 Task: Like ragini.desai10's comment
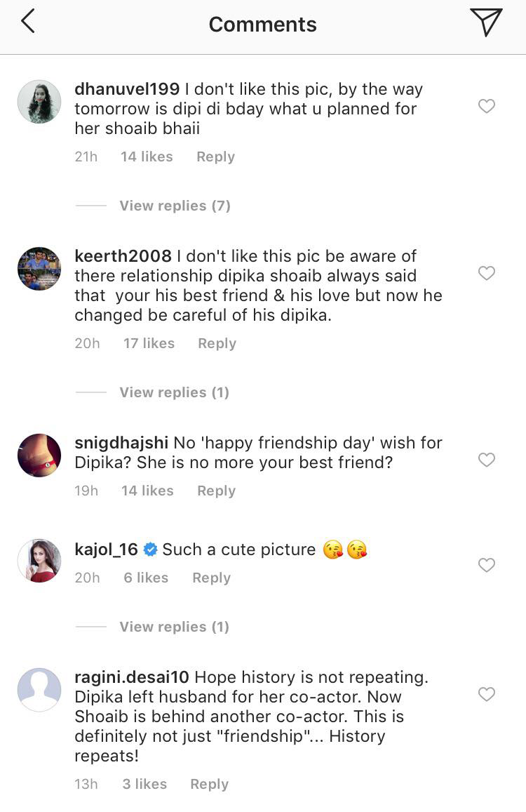[487, 694]
